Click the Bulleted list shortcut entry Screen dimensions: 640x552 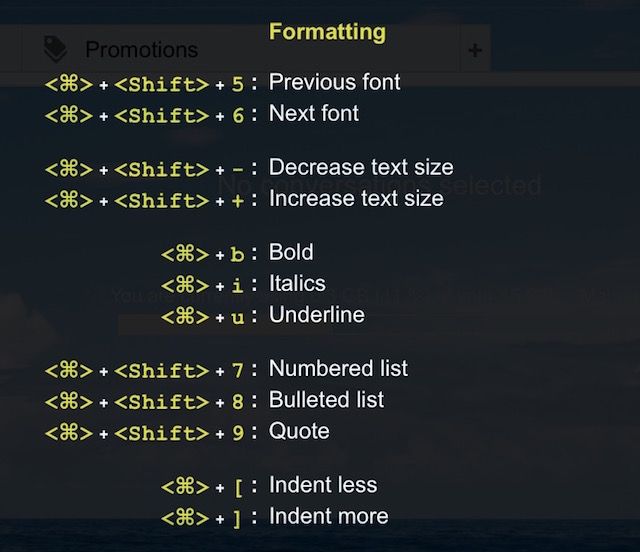(x=326, y=400)
